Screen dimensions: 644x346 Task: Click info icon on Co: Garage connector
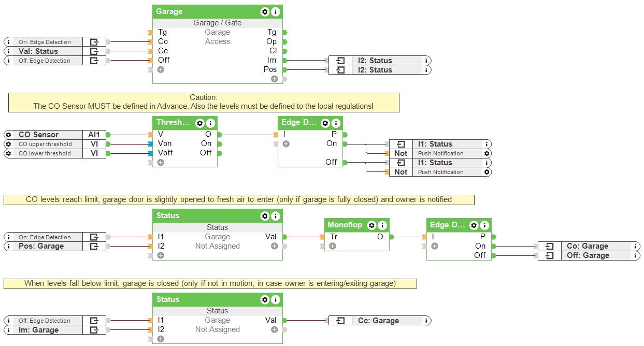[635, 247]
